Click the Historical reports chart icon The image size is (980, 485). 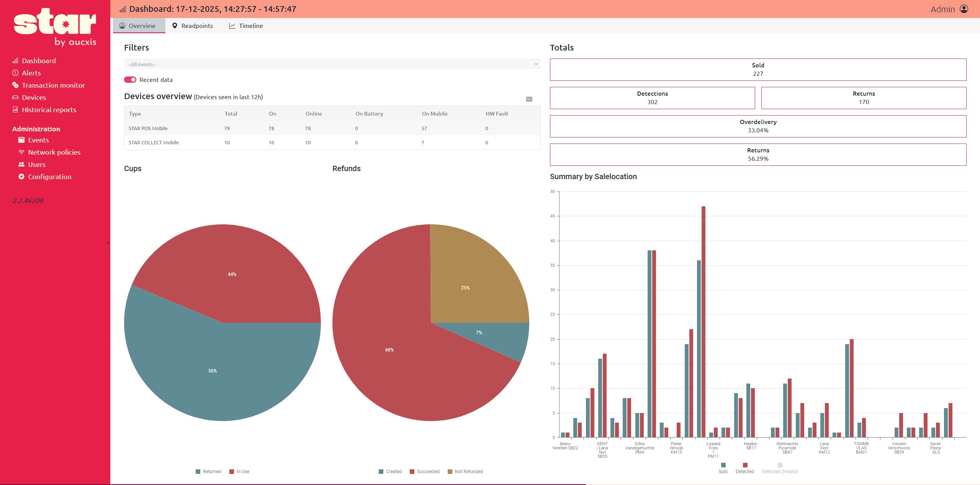[15, 109]
